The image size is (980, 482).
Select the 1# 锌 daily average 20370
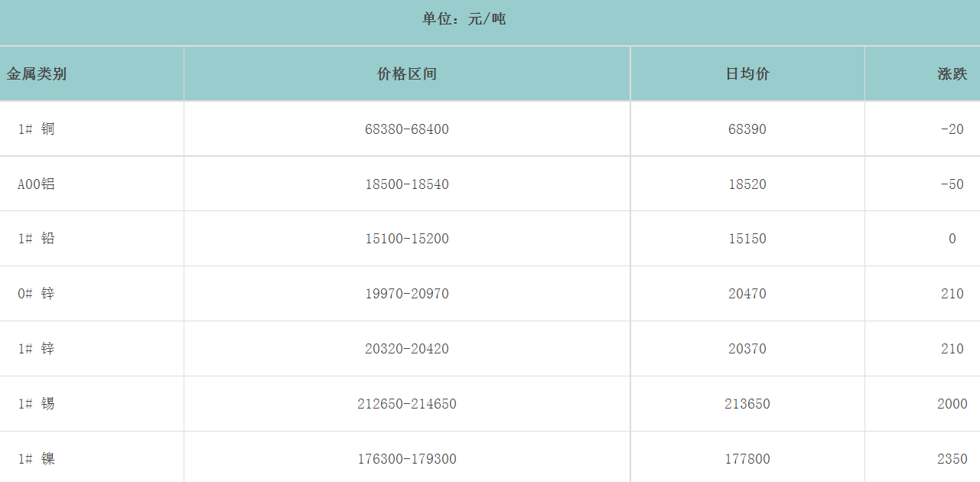(x=747, y=349)
